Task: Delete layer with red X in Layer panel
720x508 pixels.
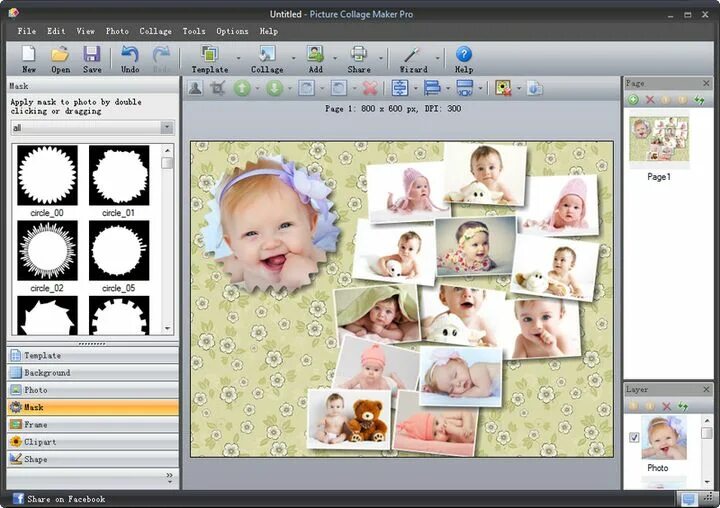Action: (667, 406)
